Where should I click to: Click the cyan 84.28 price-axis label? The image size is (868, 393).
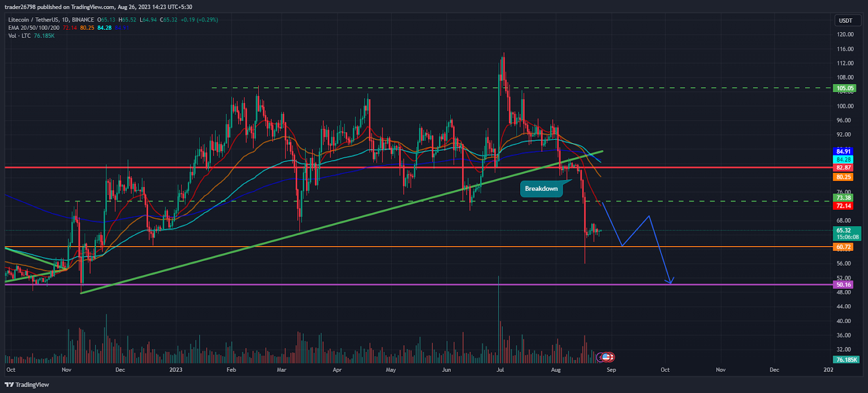(x=843, y=159)
